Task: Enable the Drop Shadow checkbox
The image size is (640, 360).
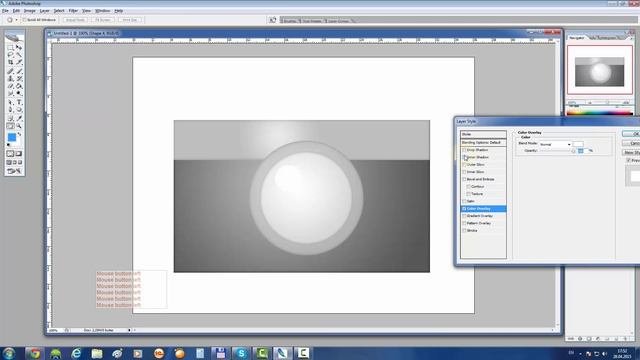Action: 464,150
